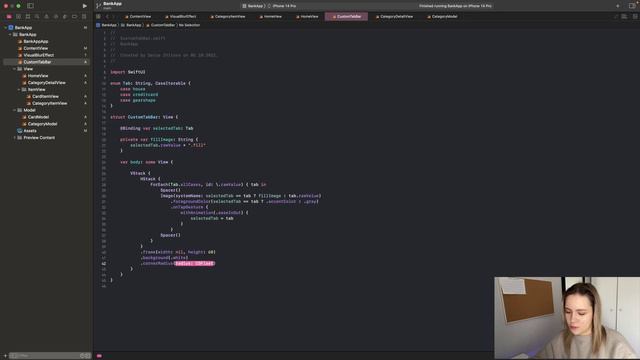The width and height of the screenshot is (640, 360).
Task: Select the active CustomTabBar editor tab
Action: [347, 17]
